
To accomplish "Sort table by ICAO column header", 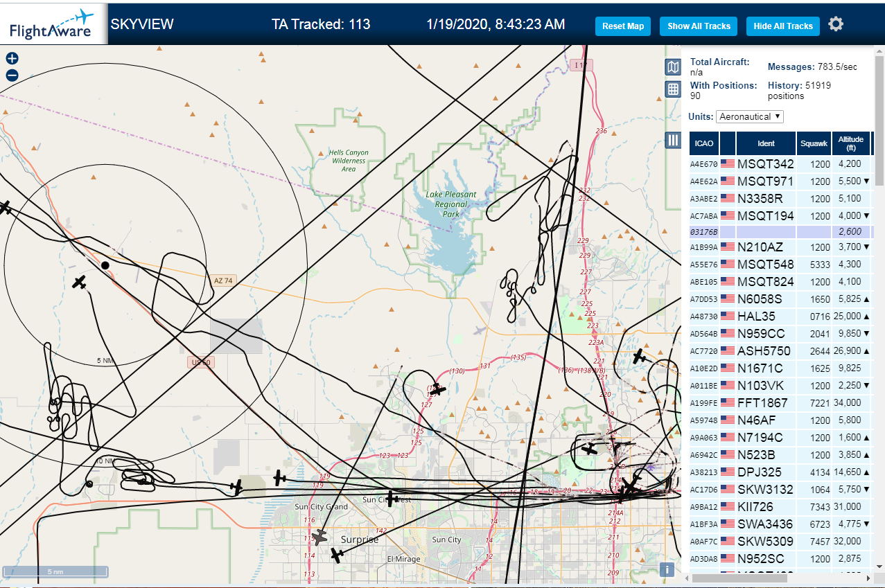I will click(704, 143).
